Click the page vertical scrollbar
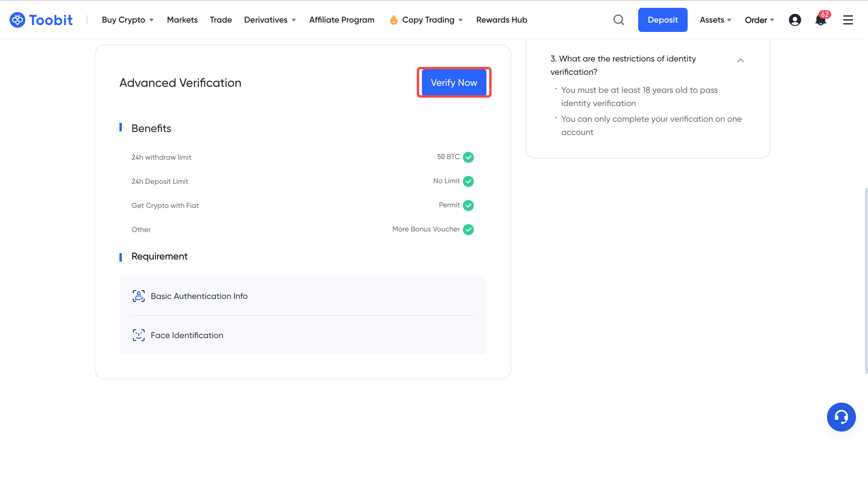This screenshot has width=868, height=490. tap(866, 281)
